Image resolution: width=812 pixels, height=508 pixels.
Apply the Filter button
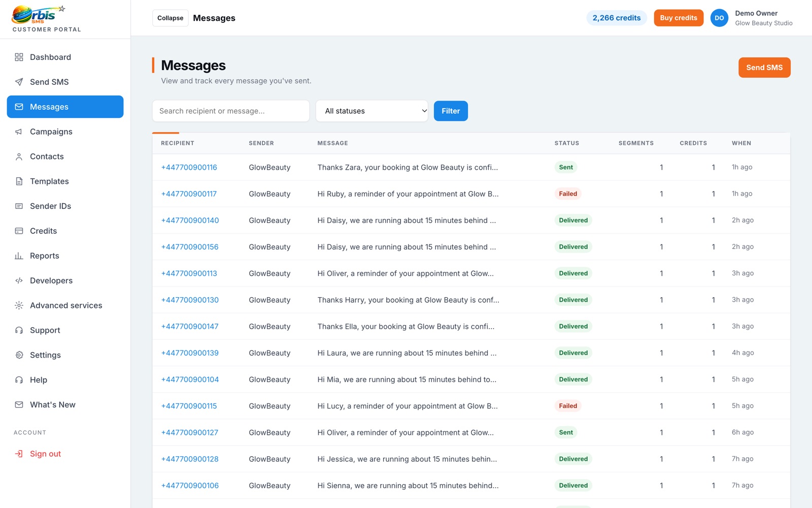[451, 111]
